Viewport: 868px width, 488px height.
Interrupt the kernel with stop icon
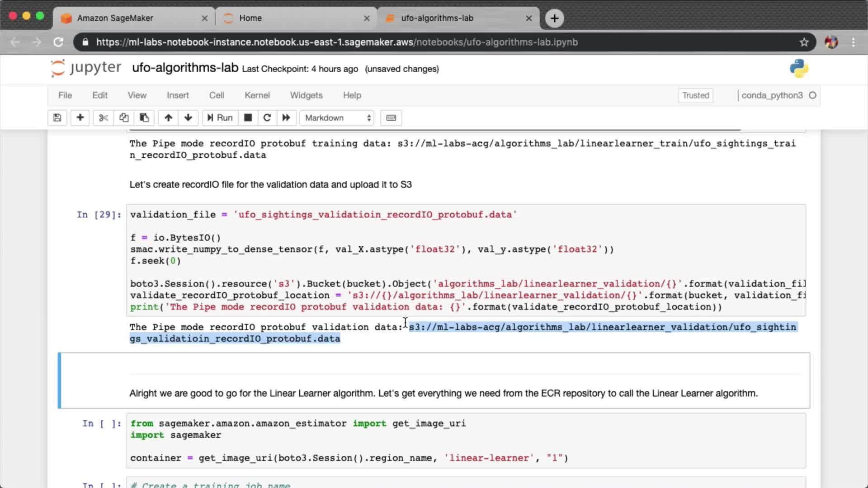click(x=248, y=117)
